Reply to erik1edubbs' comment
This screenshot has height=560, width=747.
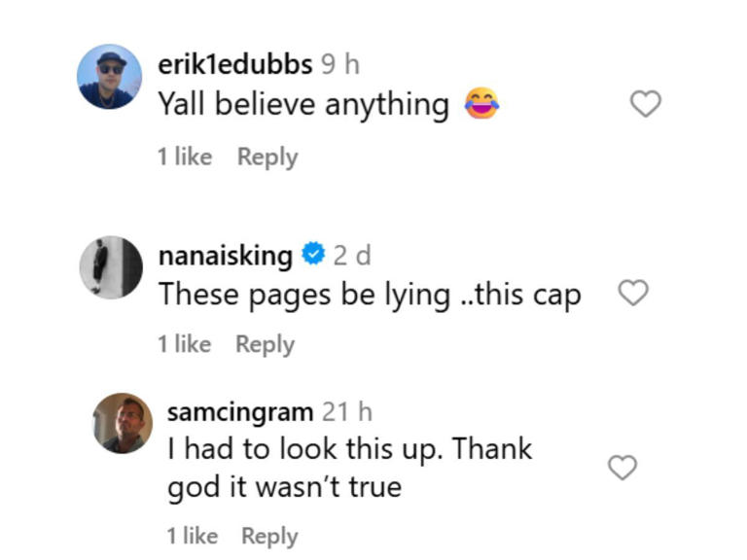coord(267,157)
